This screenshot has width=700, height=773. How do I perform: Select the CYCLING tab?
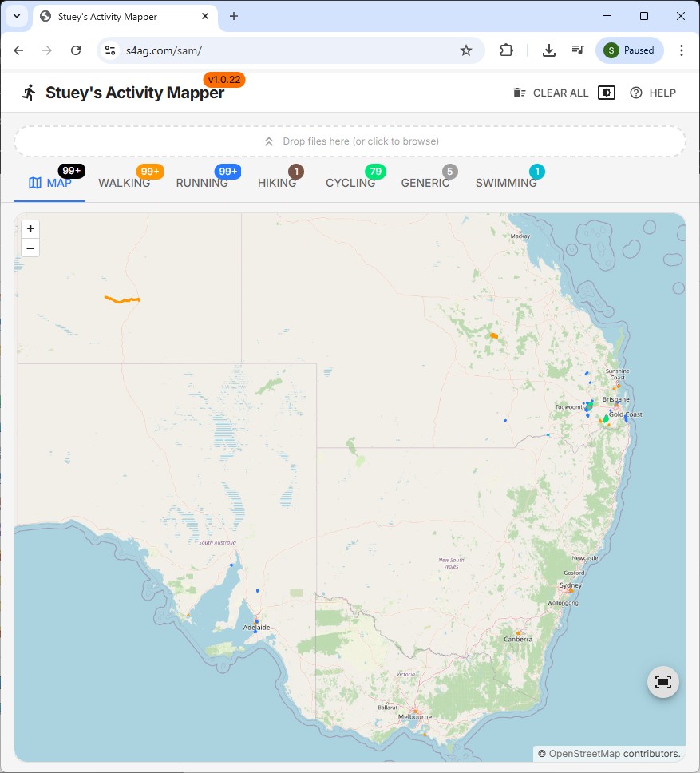coord(350,183)
